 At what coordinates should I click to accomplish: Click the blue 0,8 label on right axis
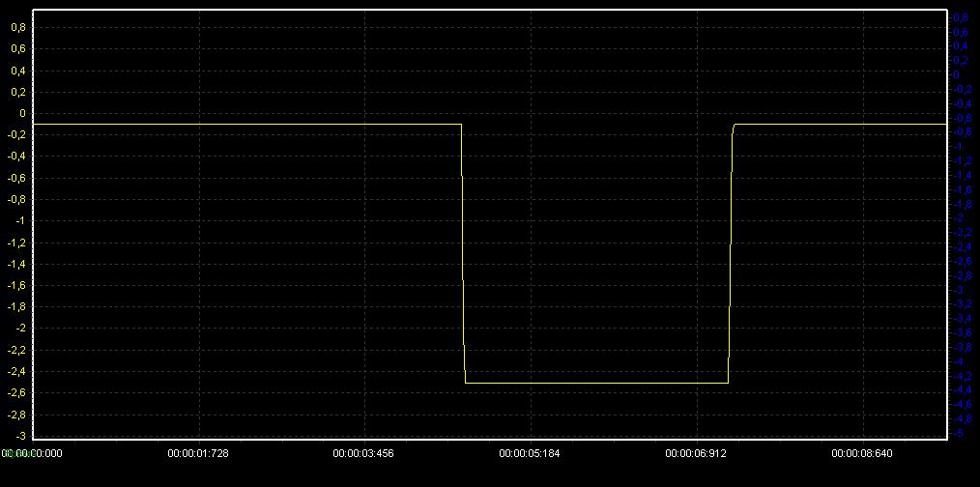(960, 17)
